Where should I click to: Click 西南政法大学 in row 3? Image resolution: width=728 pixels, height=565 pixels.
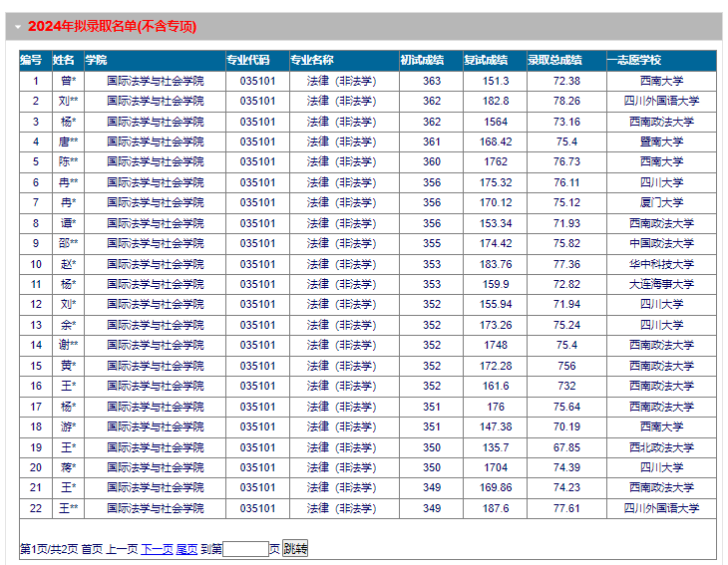click(661, 122)
